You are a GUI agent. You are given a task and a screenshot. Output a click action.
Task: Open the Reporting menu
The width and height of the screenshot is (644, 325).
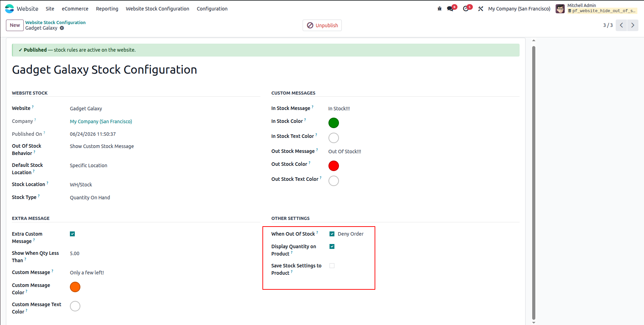pos(107,9)
